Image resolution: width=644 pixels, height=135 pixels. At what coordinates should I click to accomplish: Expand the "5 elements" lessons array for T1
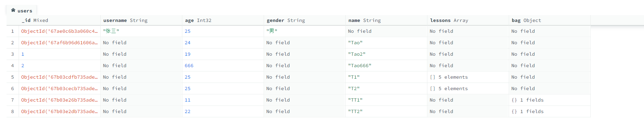tap(453, 77)
